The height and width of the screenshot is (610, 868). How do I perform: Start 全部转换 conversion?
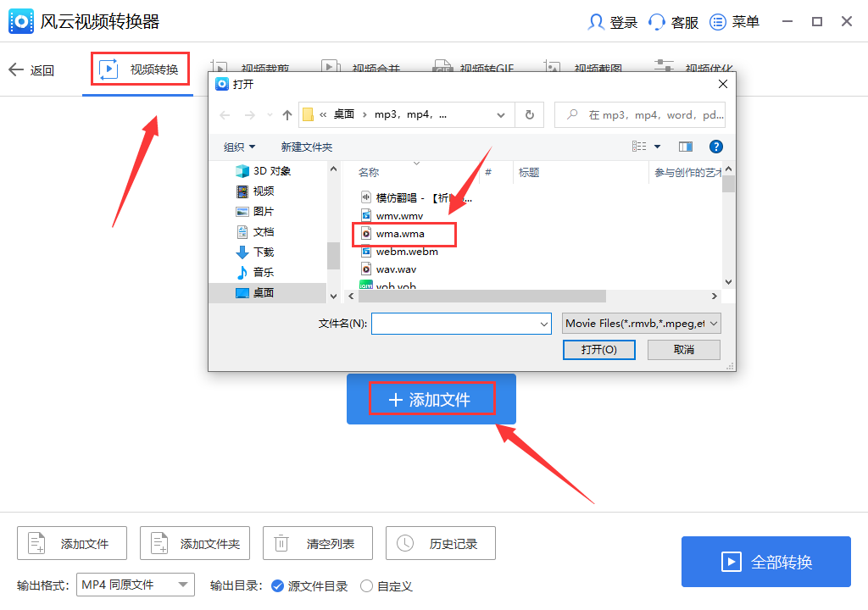[x=766, y=562]
